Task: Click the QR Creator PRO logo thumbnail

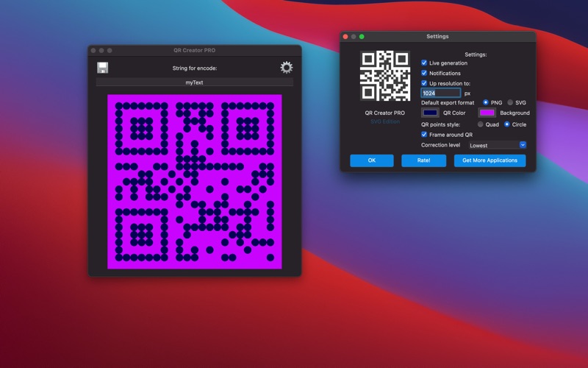Action: click(385, 77)
